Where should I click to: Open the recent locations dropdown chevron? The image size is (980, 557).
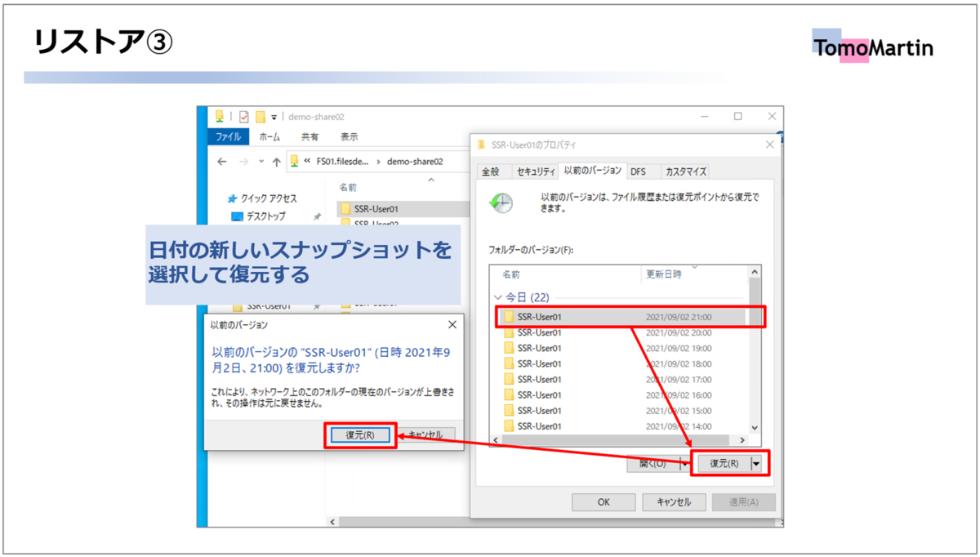(261, 162)
